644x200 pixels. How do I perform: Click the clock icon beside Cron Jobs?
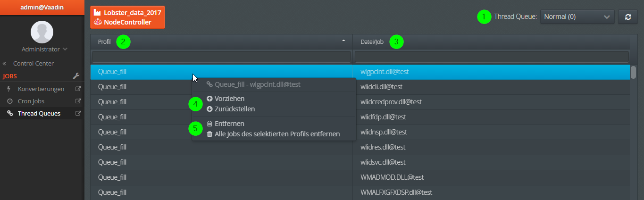tap(9, 101)
